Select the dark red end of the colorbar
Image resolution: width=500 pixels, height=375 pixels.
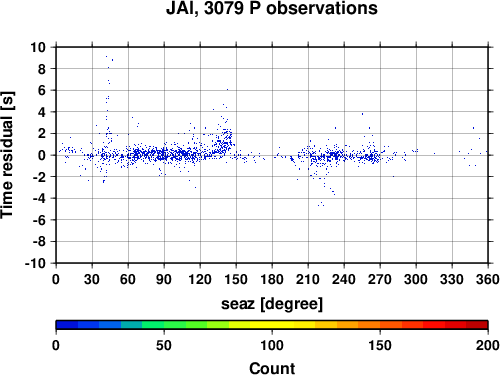click(x=477, y=325)
